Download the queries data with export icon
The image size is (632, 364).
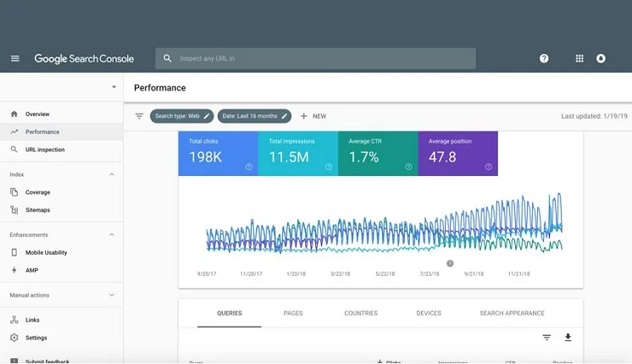click(568, 338)
